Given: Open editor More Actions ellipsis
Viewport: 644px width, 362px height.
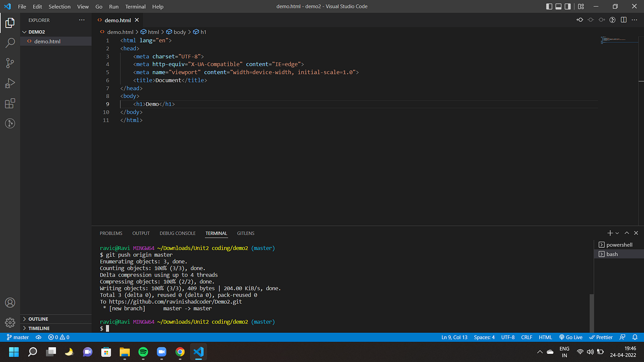Looking at the screenshot, I should (635, 20).
